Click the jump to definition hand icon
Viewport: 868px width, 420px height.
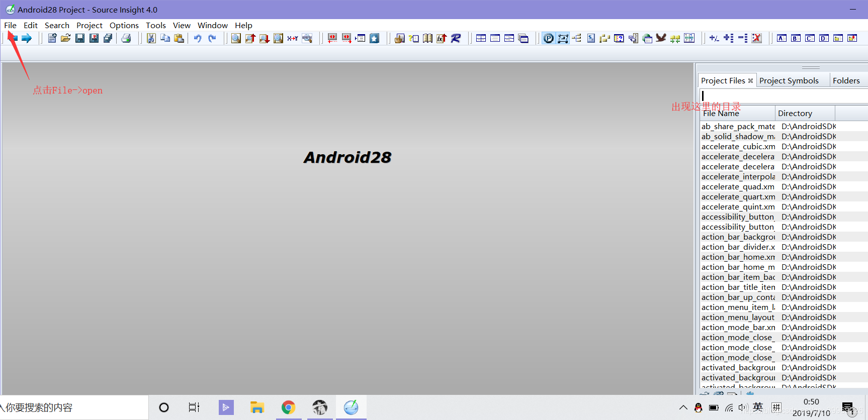[x=400, y=38]
